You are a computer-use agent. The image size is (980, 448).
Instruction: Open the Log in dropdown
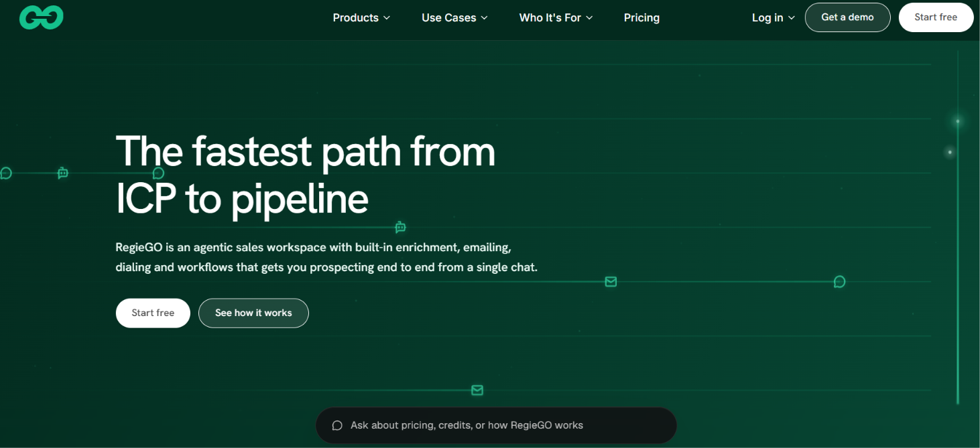[x=773, y=18]
